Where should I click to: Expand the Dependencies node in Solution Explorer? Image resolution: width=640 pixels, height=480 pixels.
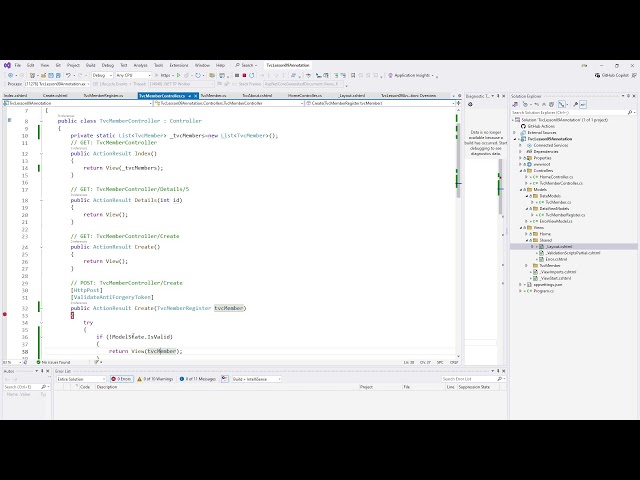(x=520, y=151)
